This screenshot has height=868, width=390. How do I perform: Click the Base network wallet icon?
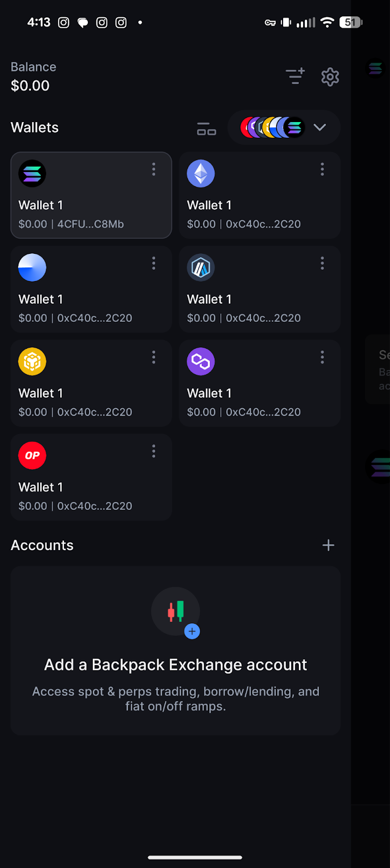coord(32,267)
